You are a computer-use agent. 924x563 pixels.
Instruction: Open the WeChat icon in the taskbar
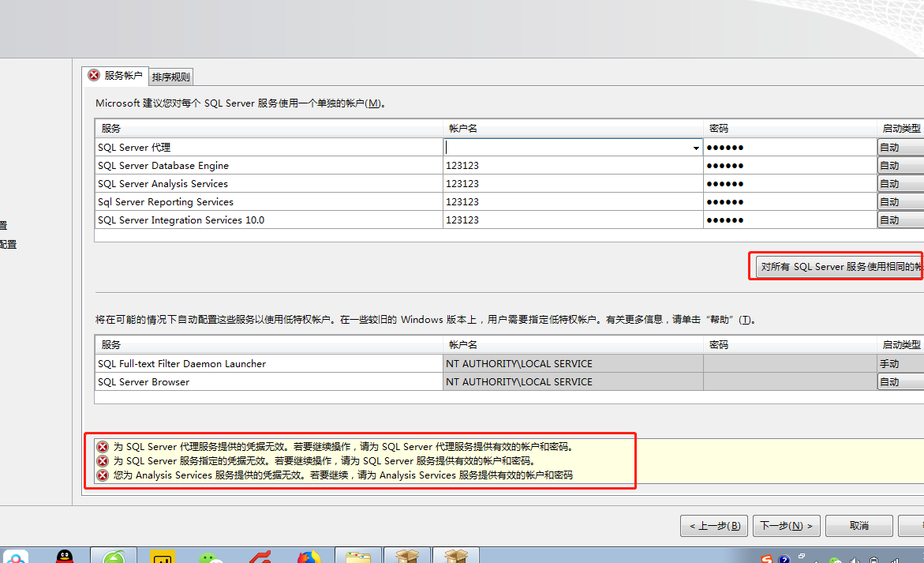click(x=210, y=557)
